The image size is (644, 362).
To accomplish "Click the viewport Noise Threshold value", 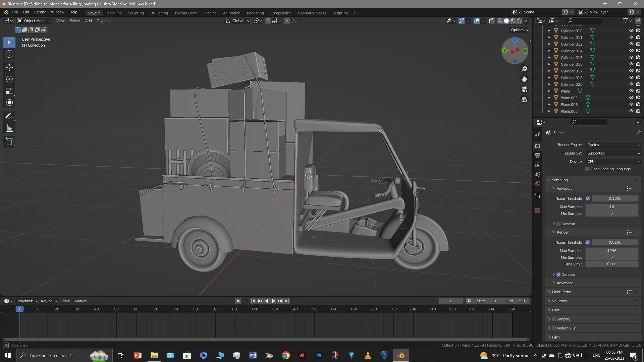I will coord(615,198).
